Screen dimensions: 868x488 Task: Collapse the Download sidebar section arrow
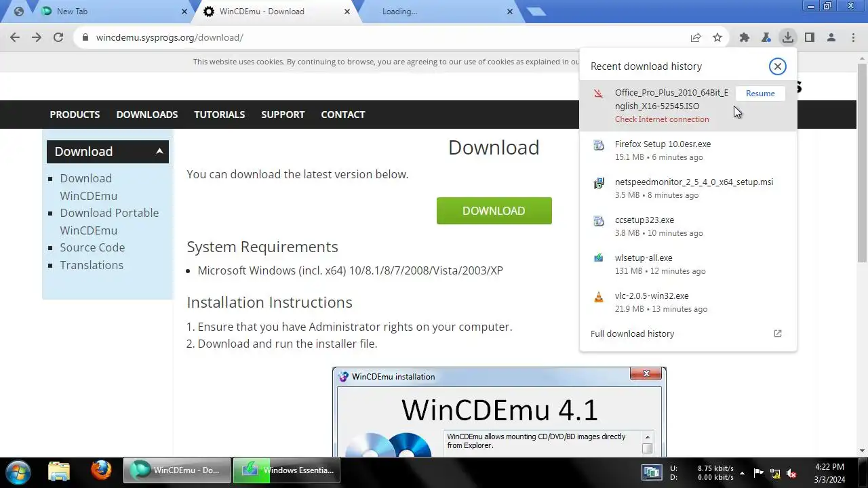point(159,151)
